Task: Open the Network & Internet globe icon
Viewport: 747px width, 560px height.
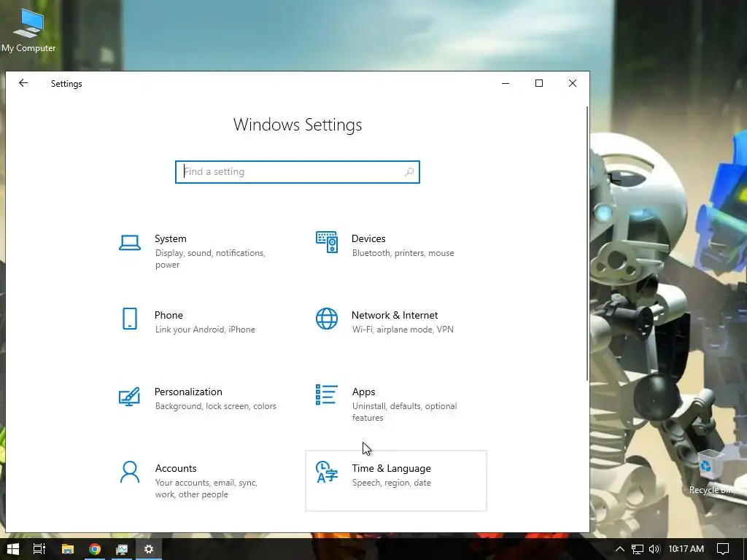Action: [x=327, y=319]
